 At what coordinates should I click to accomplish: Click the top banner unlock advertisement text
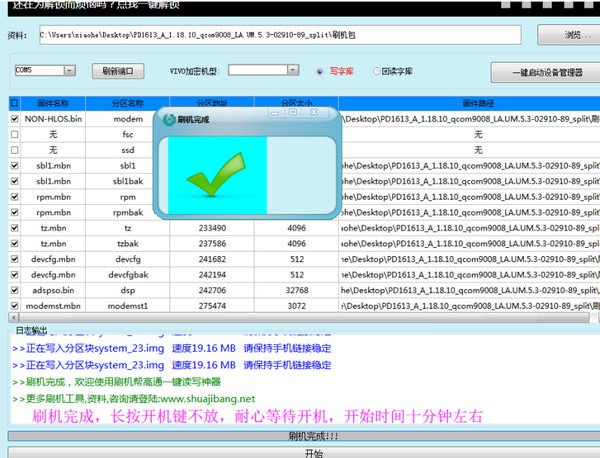coord(96,5)
